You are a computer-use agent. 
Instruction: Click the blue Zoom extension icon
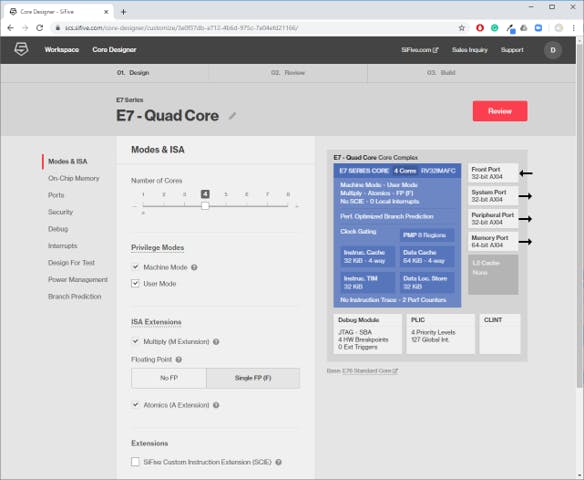538,28
